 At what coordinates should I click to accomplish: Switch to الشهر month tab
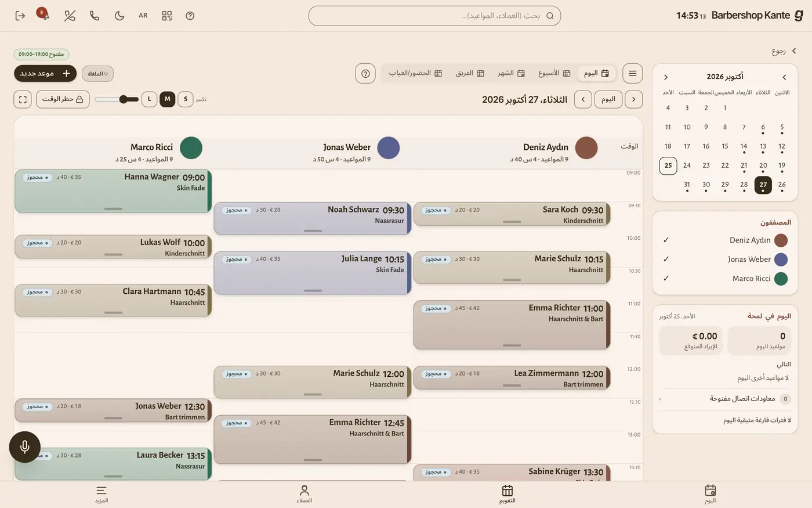coord(511,73)
